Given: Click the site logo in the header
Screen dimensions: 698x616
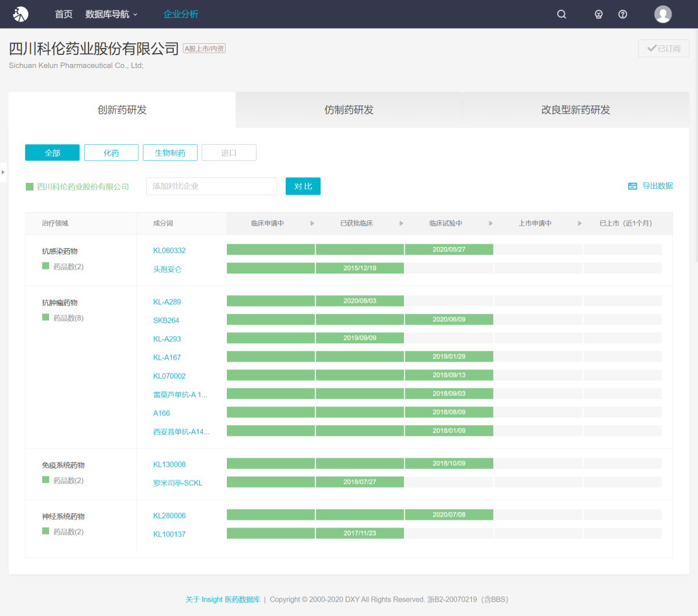Looking at the screenshot, I should [21, 14].
